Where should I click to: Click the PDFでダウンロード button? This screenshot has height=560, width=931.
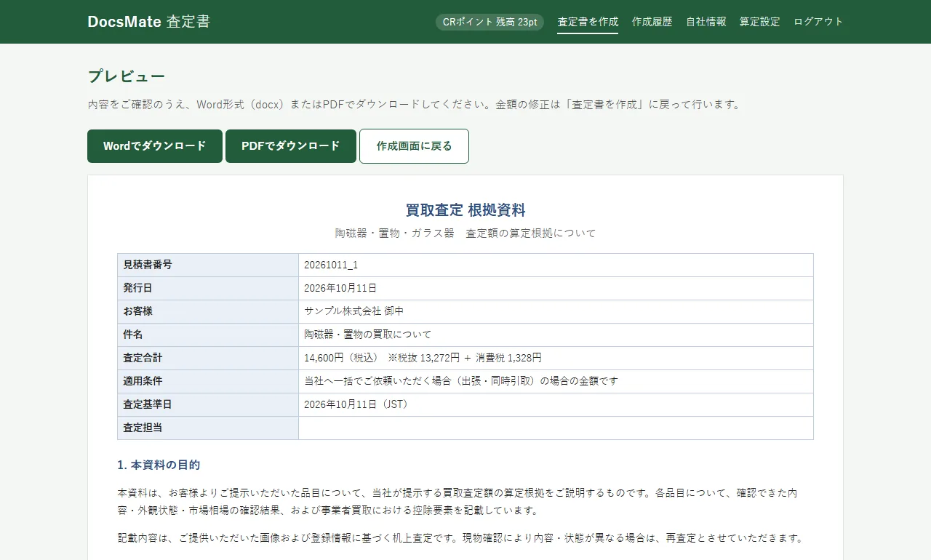[291, 146]
